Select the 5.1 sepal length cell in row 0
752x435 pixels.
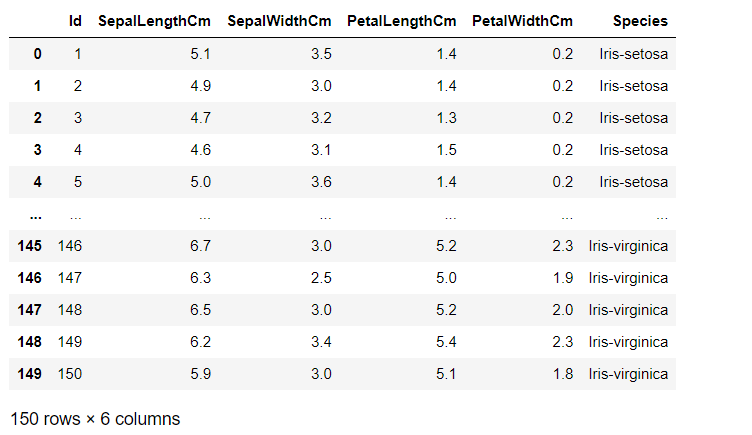point(200,54)
